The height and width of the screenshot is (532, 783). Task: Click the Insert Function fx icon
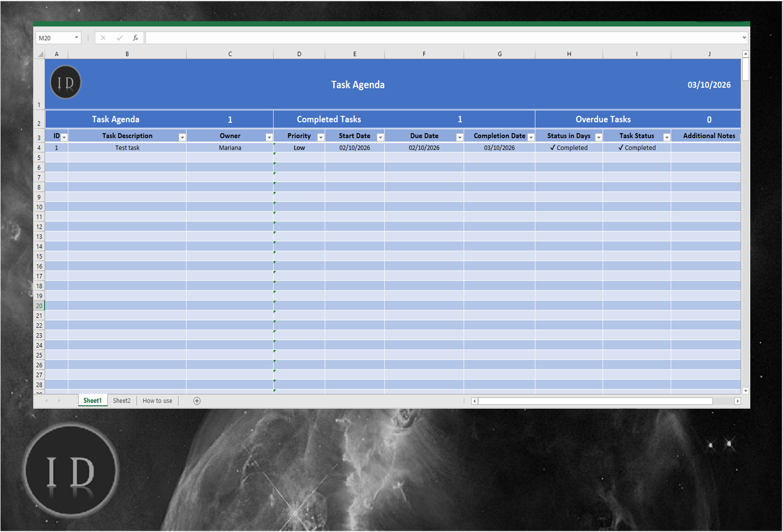pyautogui.click(x=135, y=38)
